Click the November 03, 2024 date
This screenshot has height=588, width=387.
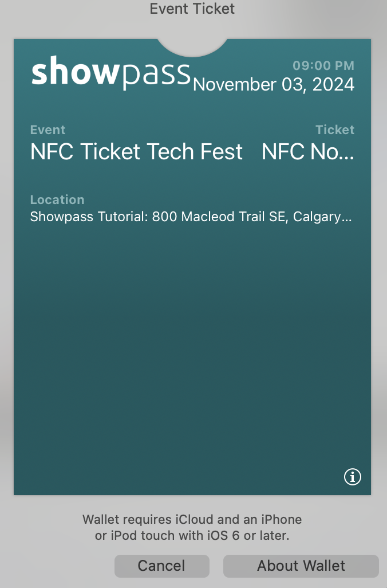[x=274, y=85]
